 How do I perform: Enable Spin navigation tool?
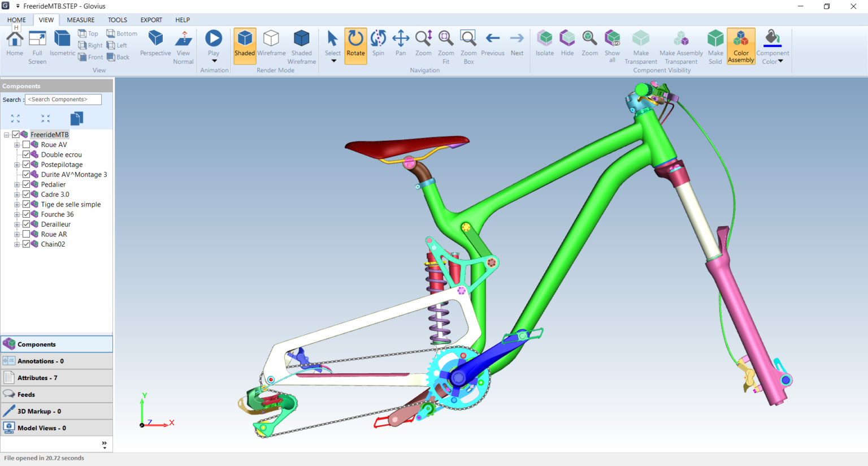(378, 40)
